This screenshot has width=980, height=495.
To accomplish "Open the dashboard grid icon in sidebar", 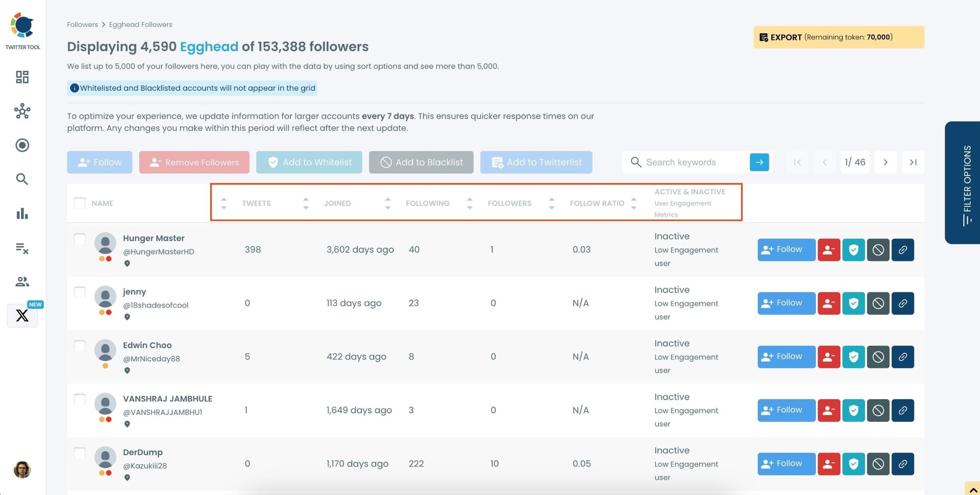I will click(x=22, y=77).
